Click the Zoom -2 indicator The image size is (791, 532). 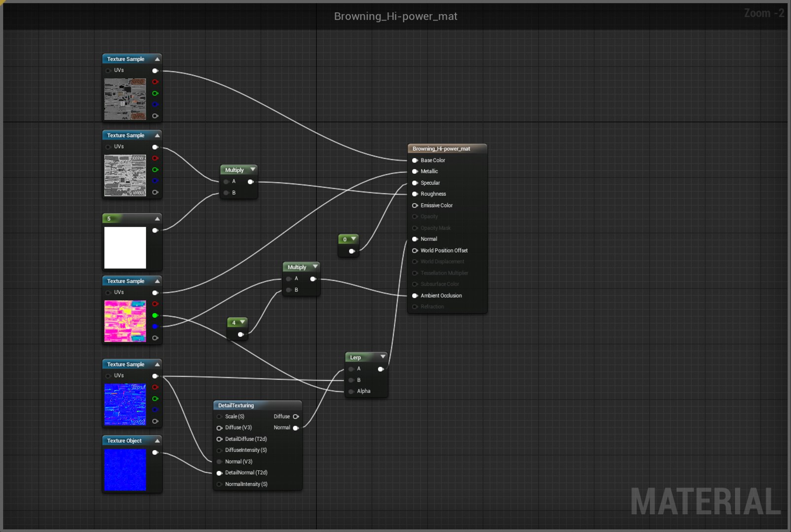(764, 13)
